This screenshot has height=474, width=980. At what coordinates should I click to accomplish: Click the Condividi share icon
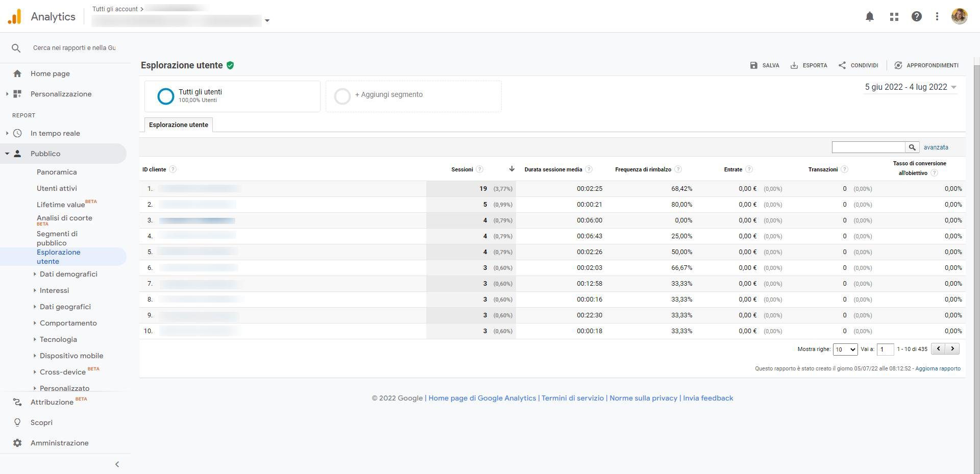[x=842, y=65]
